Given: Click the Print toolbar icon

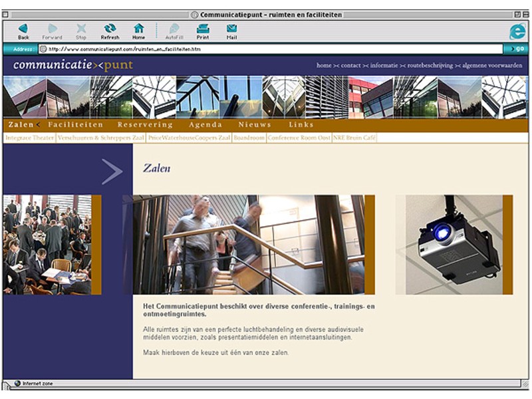Looking at the screenshot, I should pos(203,29).
